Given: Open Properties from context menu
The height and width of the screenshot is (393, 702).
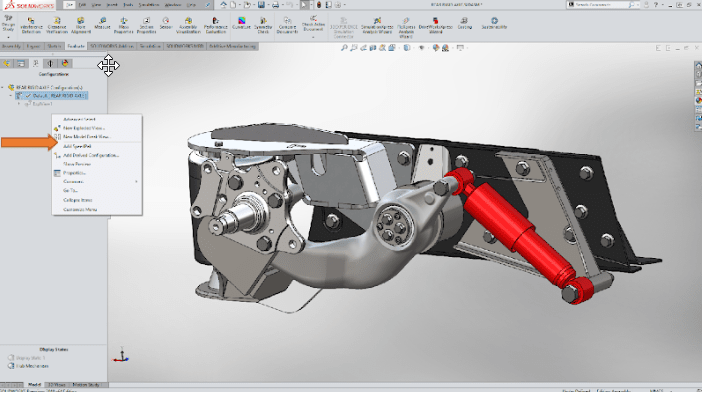Looking at the screenshot, I should [x=74, y=173].
